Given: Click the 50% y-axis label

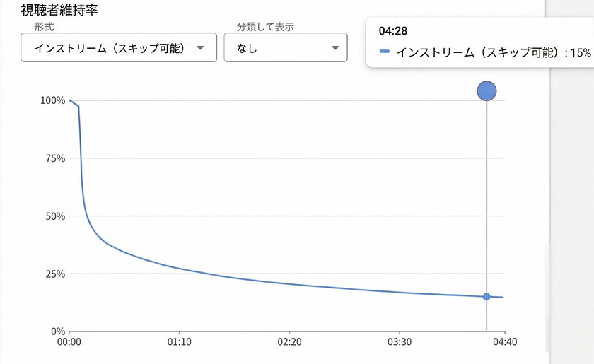Looking at the screenshot, I should pos(56,216).
